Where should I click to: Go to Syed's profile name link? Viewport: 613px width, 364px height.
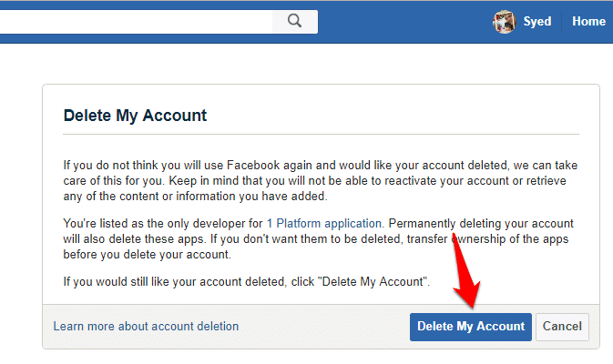(x=537, y=21)
